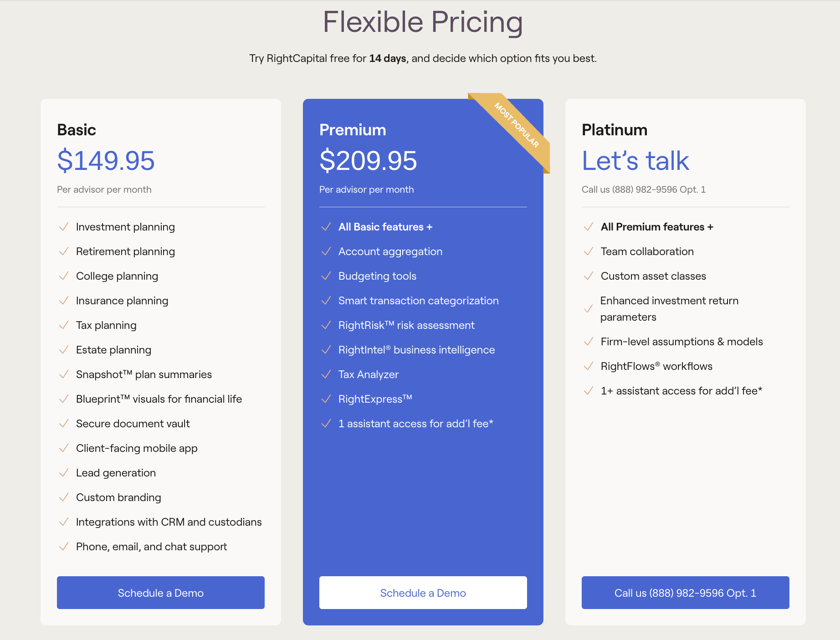Click checkmark next to Custom branding

[64, 497]
